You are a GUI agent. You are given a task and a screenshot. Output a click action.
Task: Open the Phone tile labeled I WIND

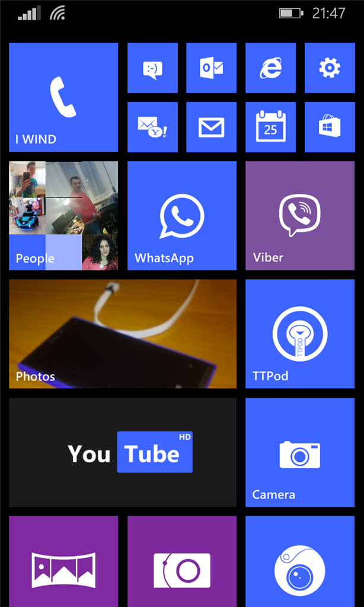click(63, 97)
